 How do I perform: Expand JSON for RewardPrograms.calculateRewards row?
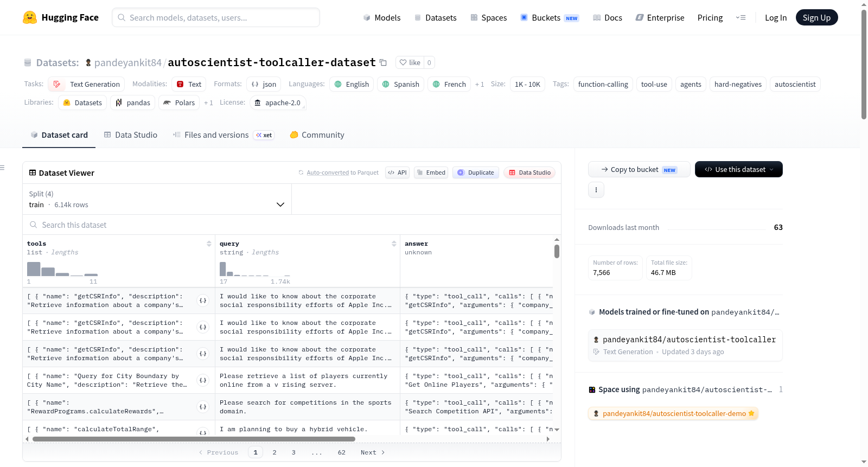[x=203, y=407]
